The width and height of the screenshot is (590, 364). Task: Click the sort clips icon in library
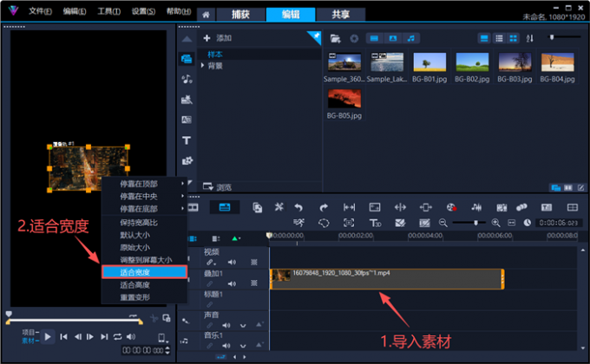tap(530, 38)
